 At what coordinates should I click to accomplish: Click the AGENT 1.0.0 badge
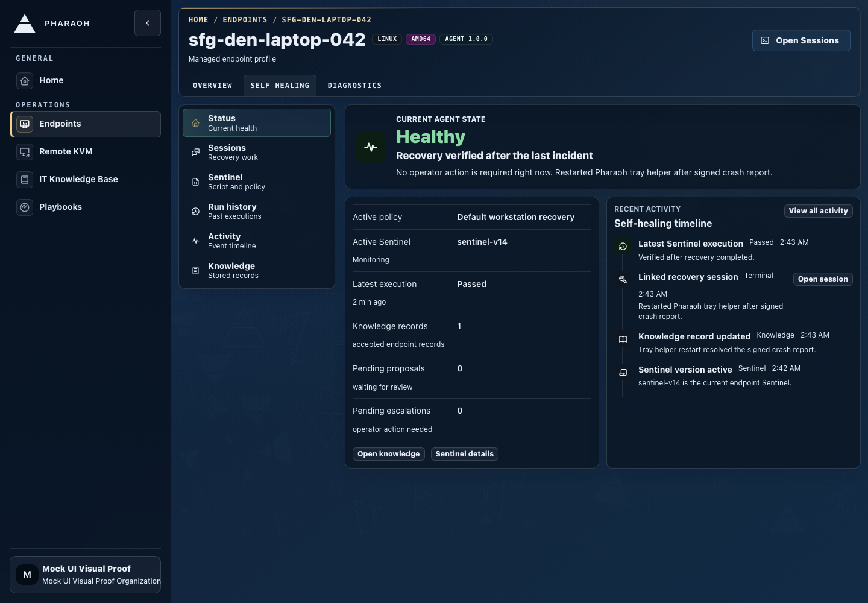coord(466,39)
